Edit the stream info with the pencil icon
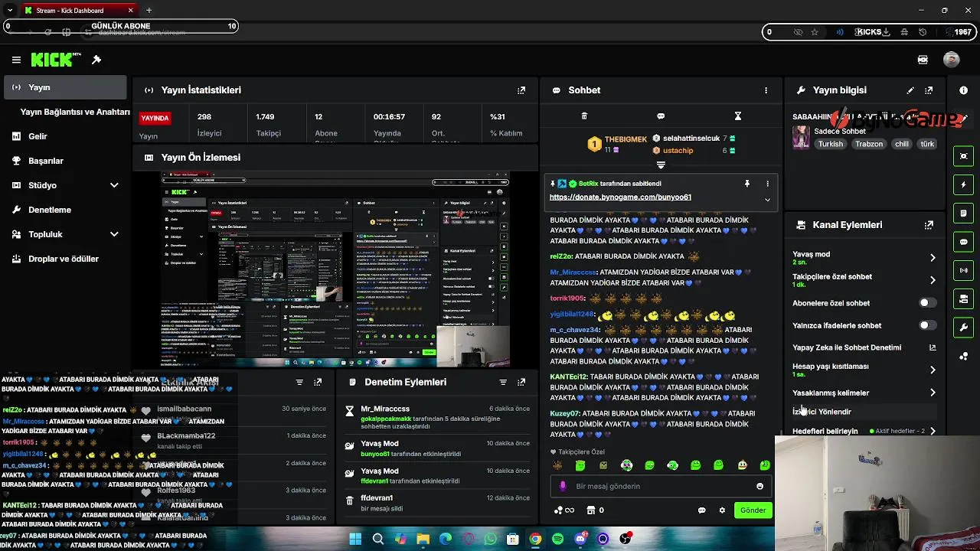980x551 pixels. (x=910, y=90)
